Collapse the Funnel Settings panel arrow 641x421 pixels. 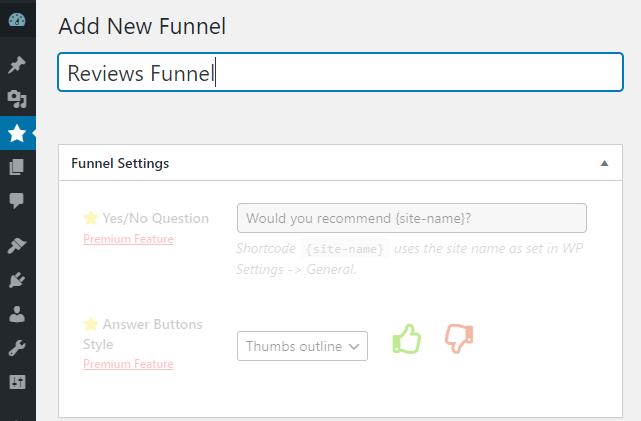point(604,163)
